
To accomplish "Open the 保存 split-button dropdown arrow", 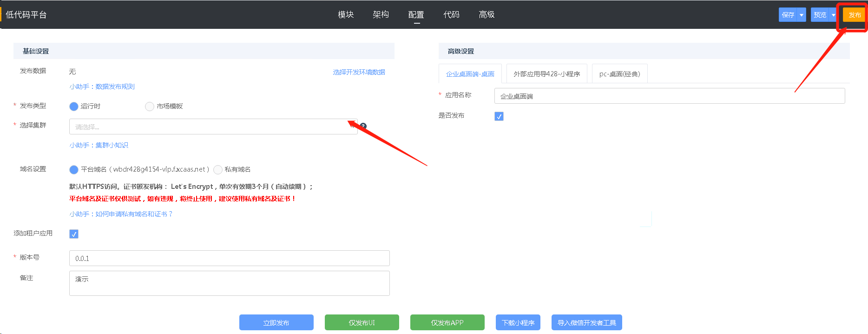I will pyautogui.click(x=802, y=15).
